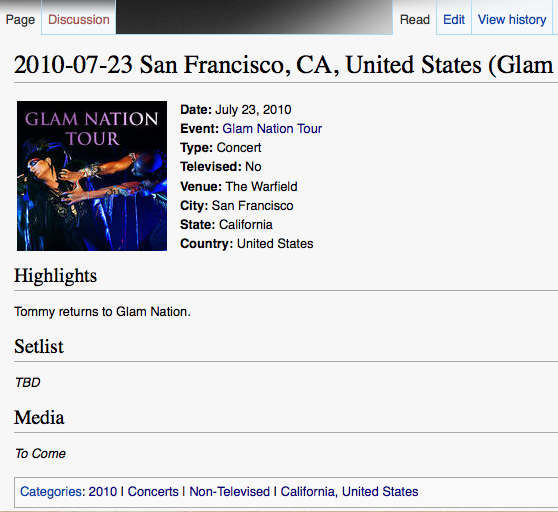This screenshot has width=558, height=512.
Task: Click the 'To Come' media placeholder
Action: [x=40, y=454]
